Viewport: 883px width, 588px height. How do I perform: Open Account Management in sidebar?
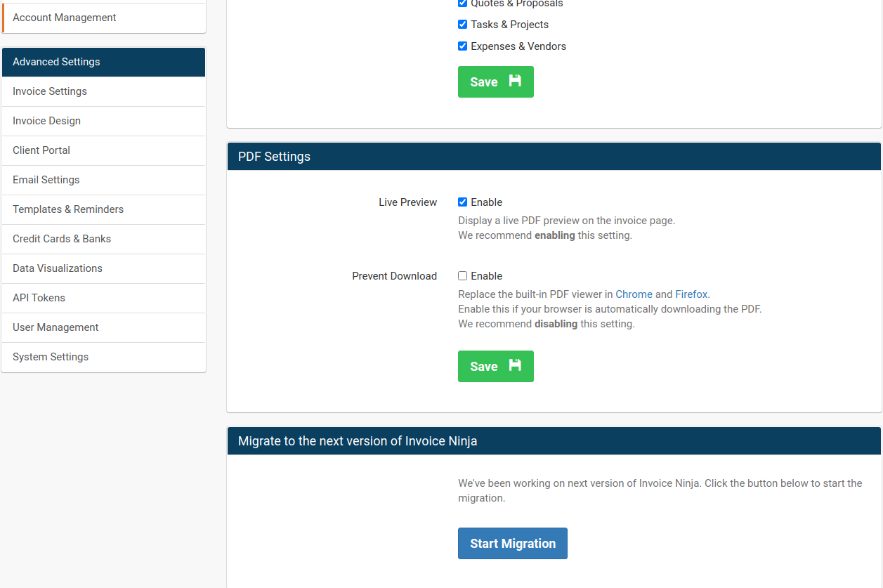[65, 18]
